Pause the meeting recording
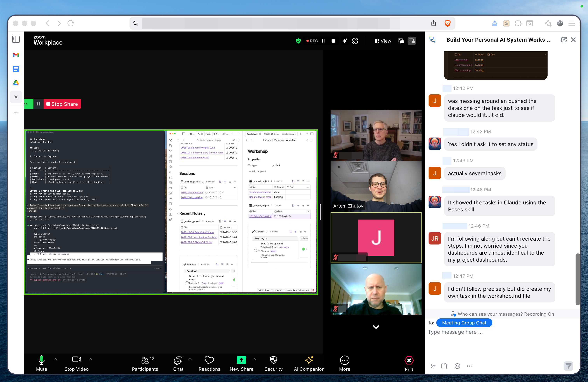Screen dimensions: 588x382 coord(324,41)
